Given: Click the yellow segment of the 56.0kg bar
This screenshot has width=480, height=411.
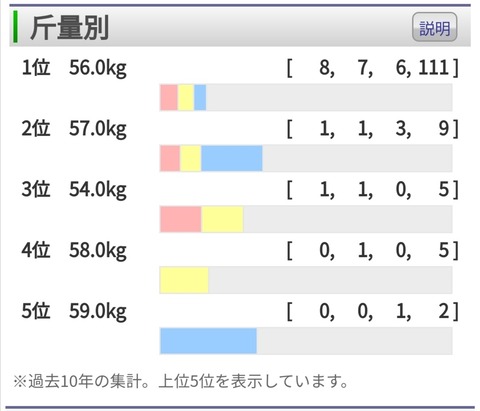Looking at the screenshot, I should [186, 97].
